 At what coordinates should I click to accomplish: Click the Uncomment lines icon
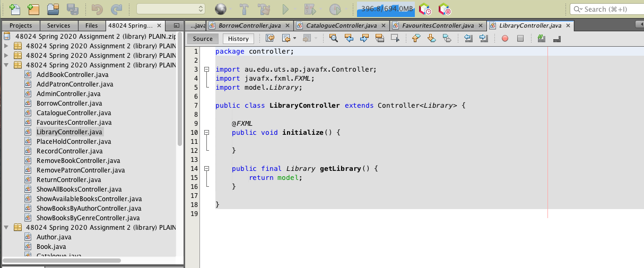(557, 38)
